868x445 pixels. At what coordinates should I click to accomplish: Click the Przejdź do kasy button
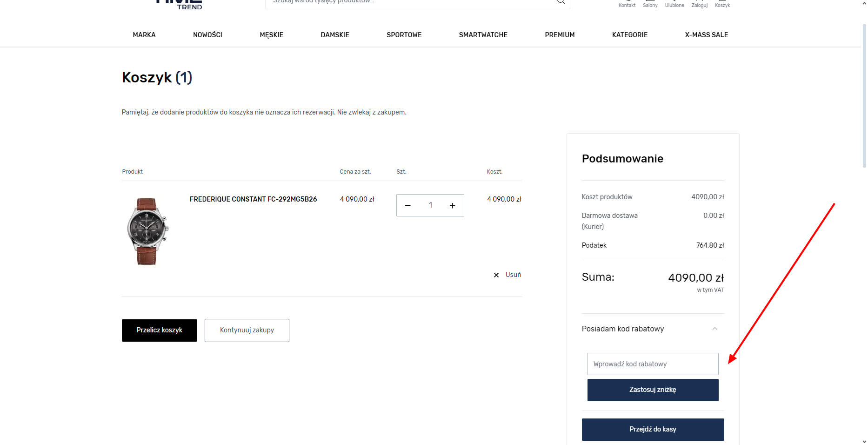pyautogui.click(x=653, y=430)
